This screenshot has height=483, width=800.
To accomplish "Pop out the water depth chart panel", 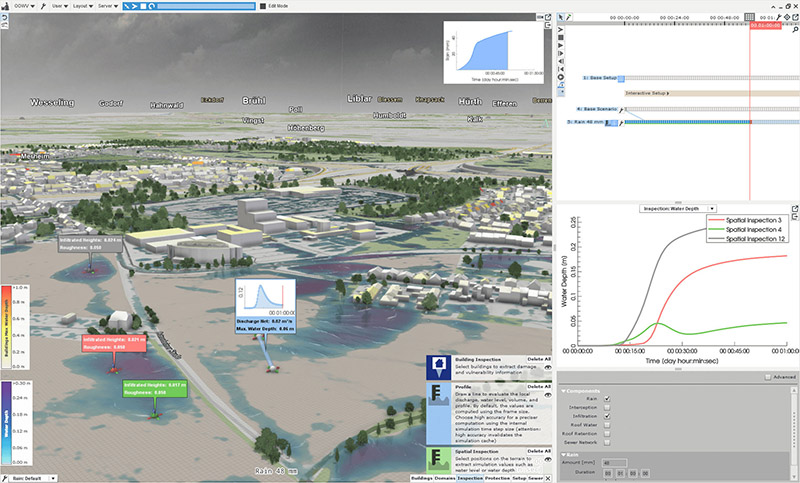I will [x=795, y=209].
